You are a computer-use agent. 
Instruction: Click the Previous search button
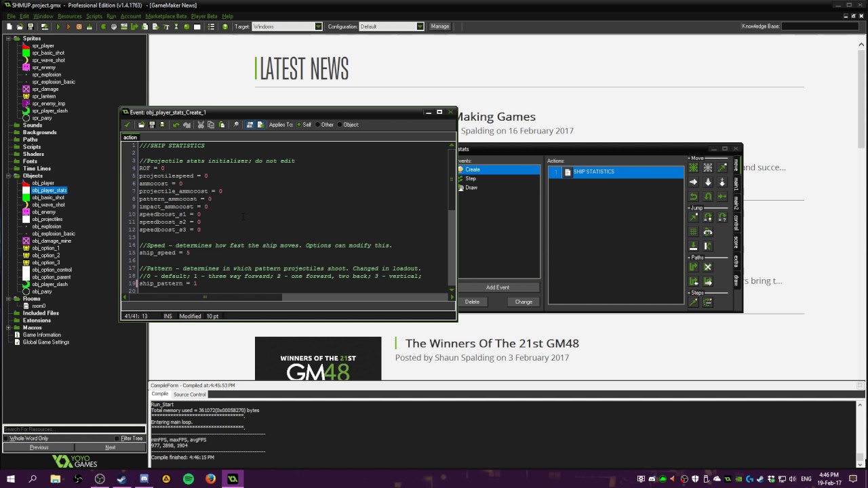(39, 447)
